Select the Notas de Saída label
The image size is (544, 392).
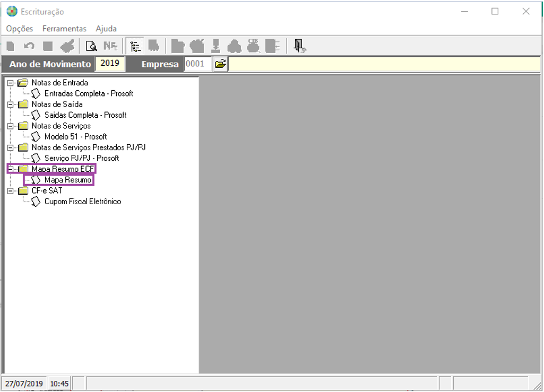click(x=57, y=104)
